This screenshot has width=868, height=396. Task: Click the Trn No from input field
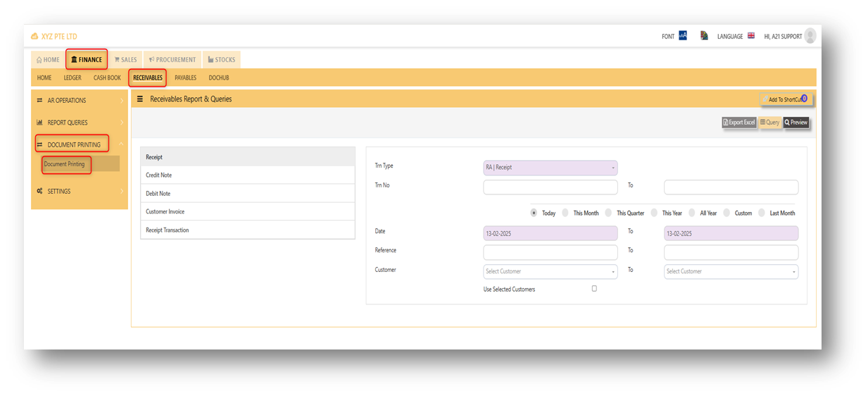click(x=551, y=187)
